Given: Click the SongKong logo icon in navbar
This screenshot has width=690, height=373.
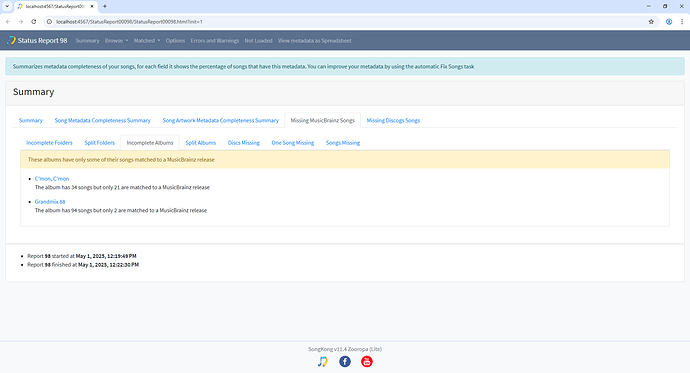Looking at the screenshot, I should tap(11, 40).
